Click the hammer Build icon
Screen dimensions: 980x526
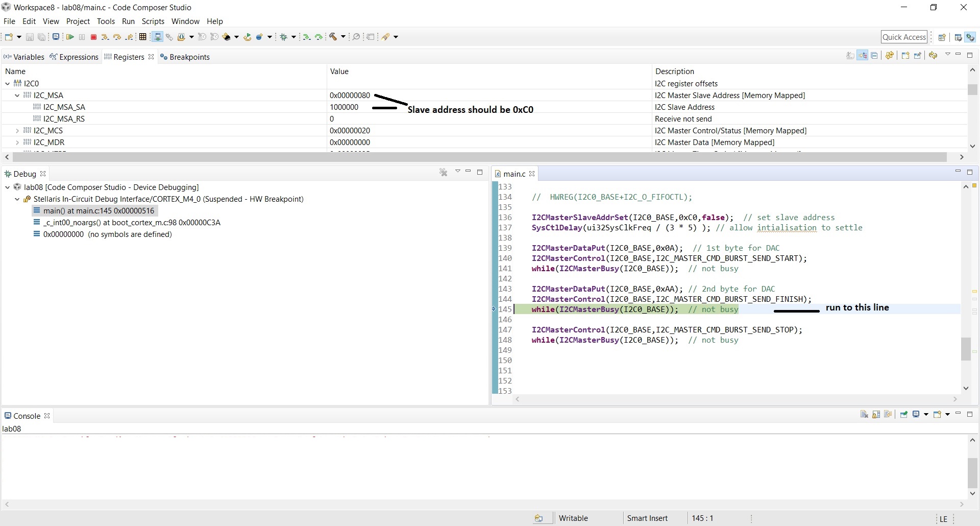pyautogui.click(x=333, y=37)
